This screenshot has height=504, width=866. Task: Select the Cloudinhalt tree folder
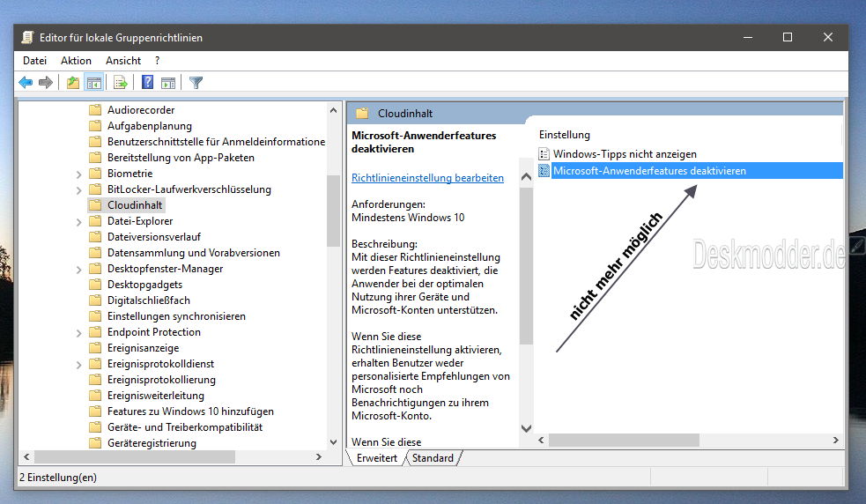pos(135,205)
